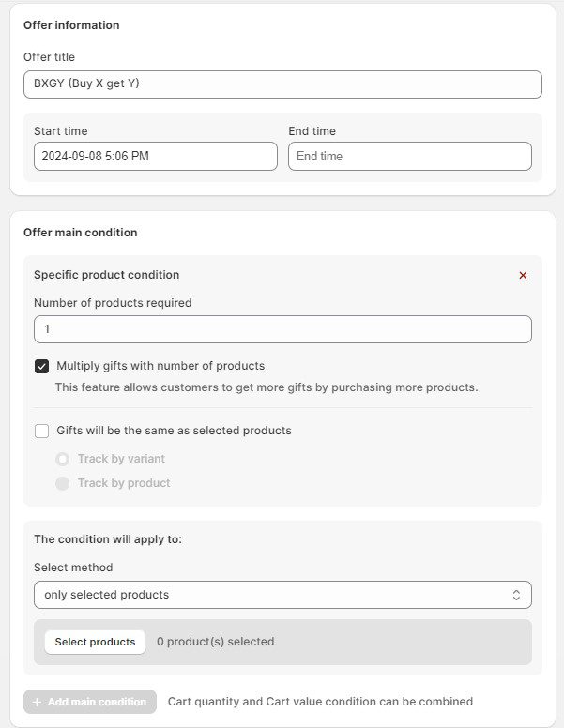Open the Start time date field
564x728 pixels.
(155, 157)
